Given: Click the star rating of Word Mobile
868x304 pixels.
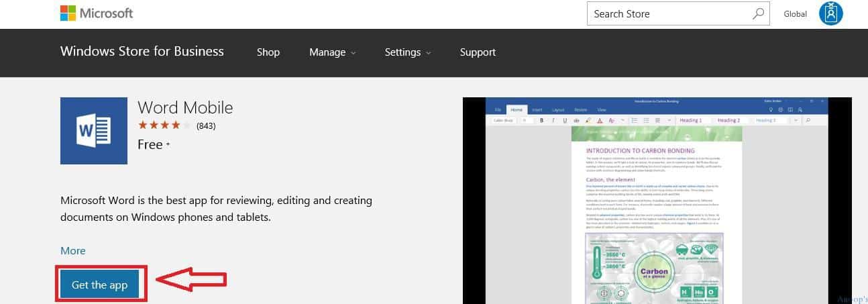Looking at the screenshot, I should (x=164, y=125).
